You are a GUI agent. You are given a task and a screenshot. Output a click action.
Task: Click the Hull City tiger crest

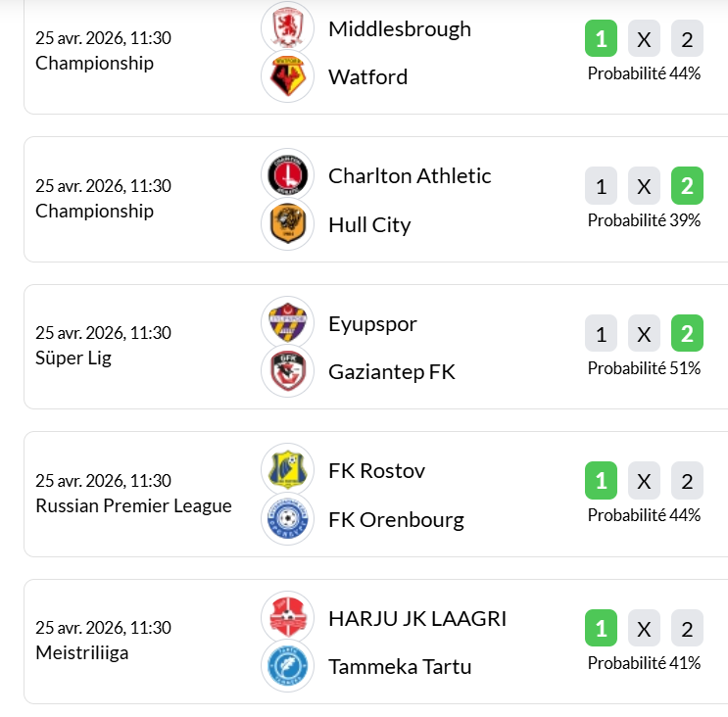287,224
